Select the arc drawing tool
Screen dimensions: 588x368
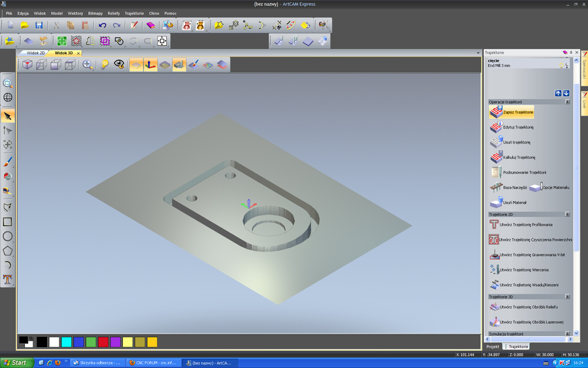point(8,265)
